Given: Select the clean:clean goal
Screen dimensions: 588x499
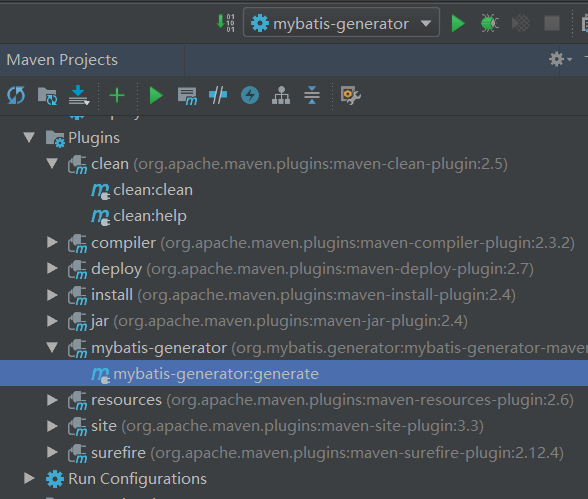Looking at the screenshot, I should click(x=153, y=190).
